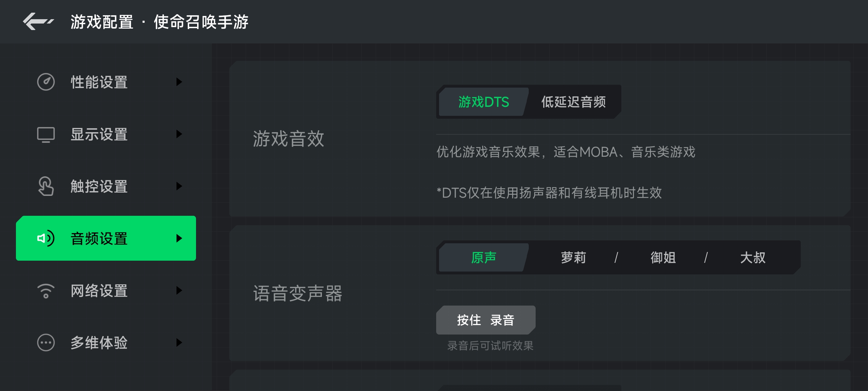Expand arrow next to 网络设置
Image resolution: width=868 pixels, height=391 pixels.
(179, 290)
